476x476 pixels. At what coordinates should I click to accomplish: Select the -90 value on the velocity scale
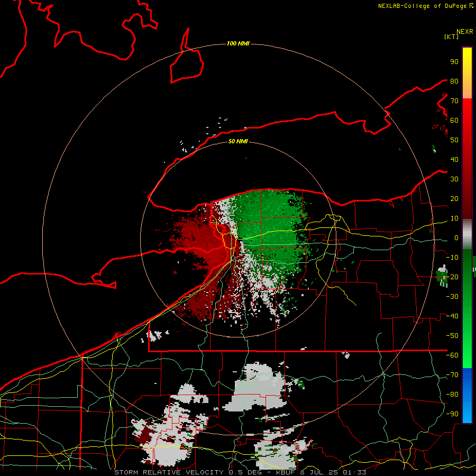(452, 414)
